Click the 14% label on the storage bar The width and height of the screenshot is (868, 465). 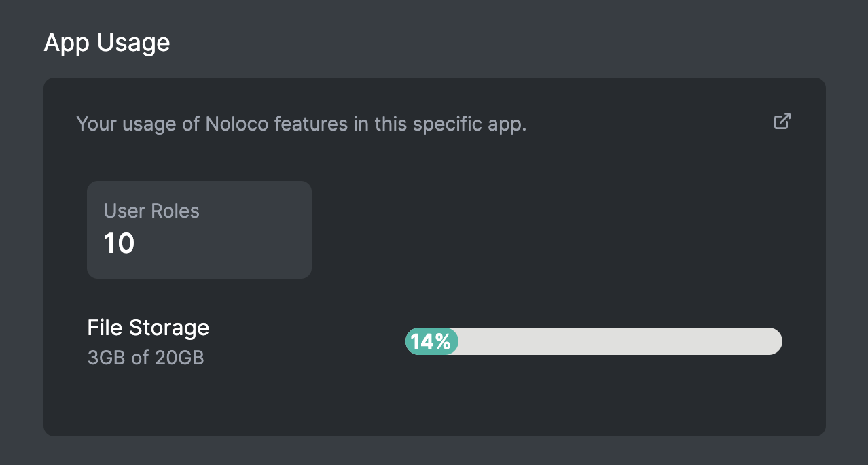[x=431, y=341]
